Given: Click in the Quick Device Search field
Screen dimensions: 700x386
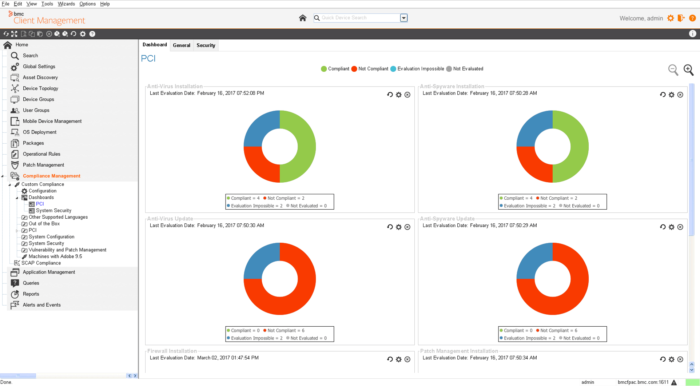Looking at the screenshot, I should click(x=356, y=18).
